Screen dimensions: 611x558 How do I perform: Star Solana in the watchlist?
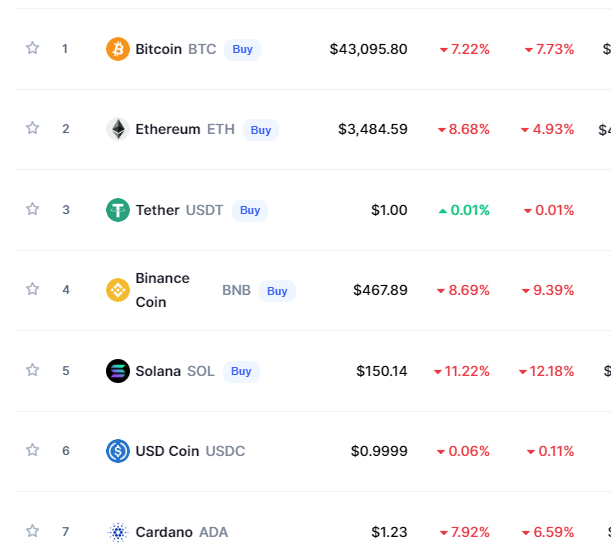coord(32,370)
